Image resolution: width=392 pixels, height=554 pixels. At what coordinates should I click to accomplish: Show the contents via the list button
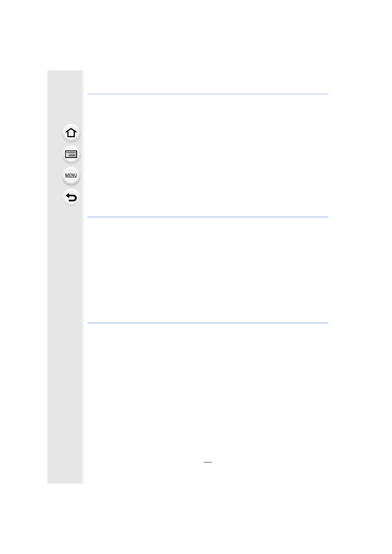(x=71, y=154)
